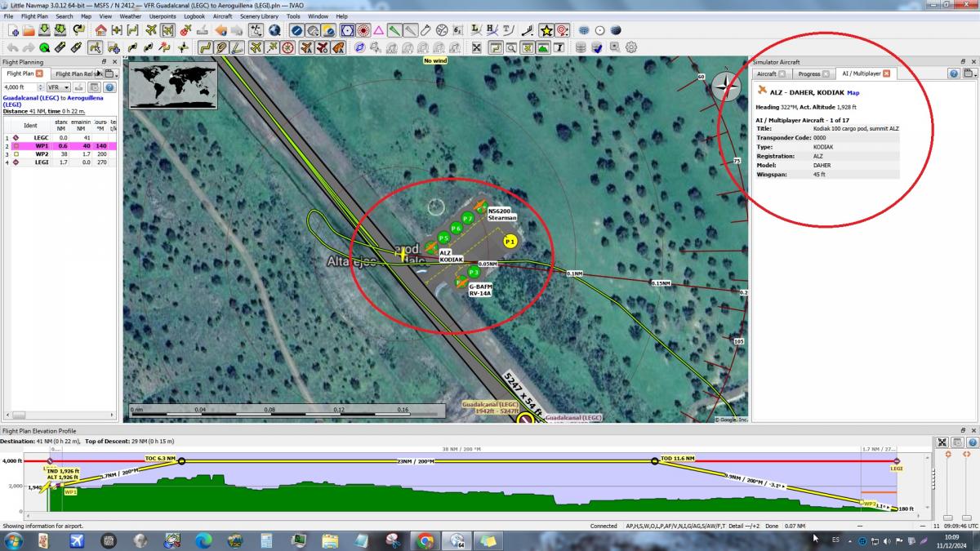
Task: Open the VFR flight type dropdown
Action: pos(58,87)
